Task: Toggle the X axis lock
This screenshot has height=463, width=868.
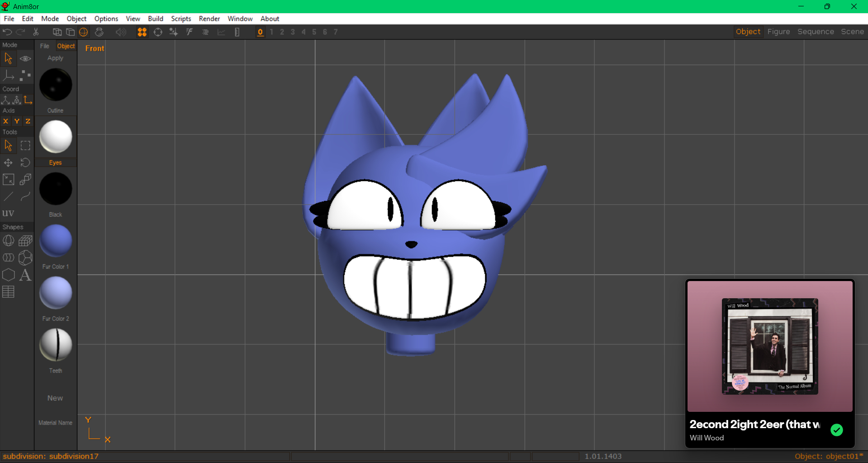Action: pyautogui.click(x=5, y=121)
